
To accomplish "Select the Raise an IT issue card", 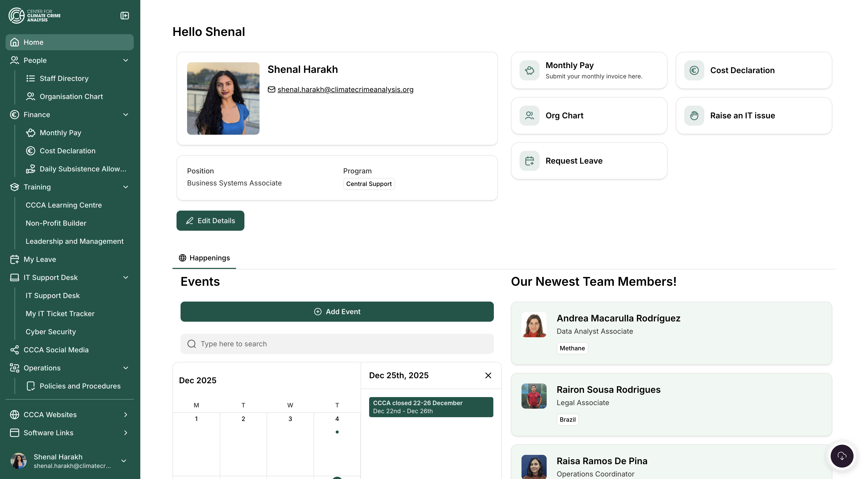I will tap(754, 115).
